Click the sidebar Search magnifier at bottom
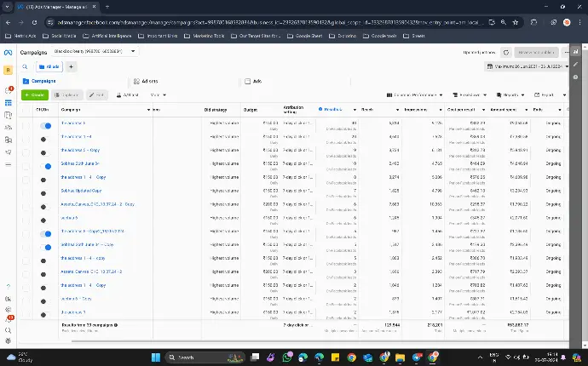 [x=9, y=330]
